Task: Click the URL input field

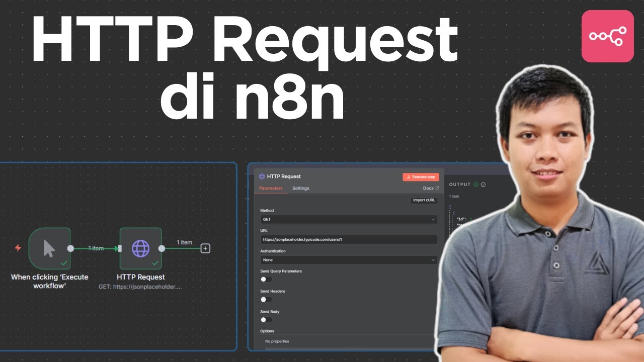Action: (349, 240)
